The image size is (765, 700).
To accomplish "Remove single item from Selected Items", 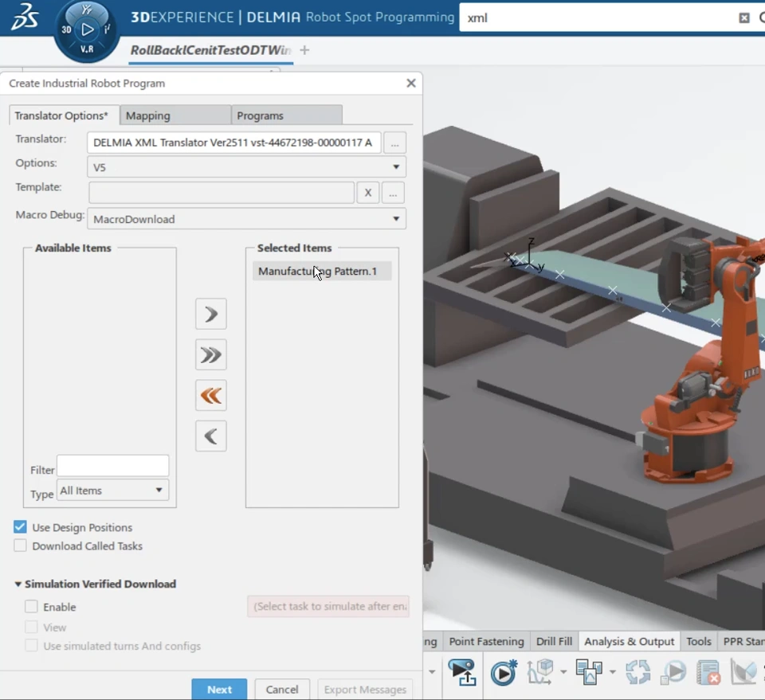I will coord(210,436).
